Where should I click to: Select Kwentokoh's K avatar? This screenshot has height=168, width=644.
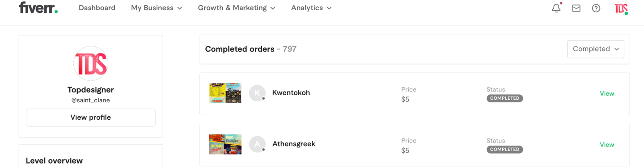[x=257, y=93]
